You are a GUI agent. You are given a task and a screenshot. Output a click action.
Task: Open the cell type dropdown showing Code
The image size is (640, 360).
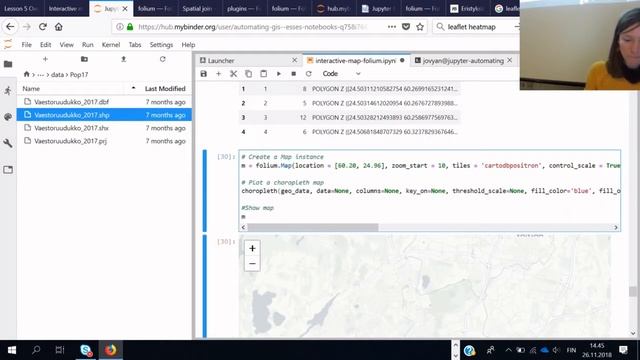pyautogui.click(x=341, y=74)
